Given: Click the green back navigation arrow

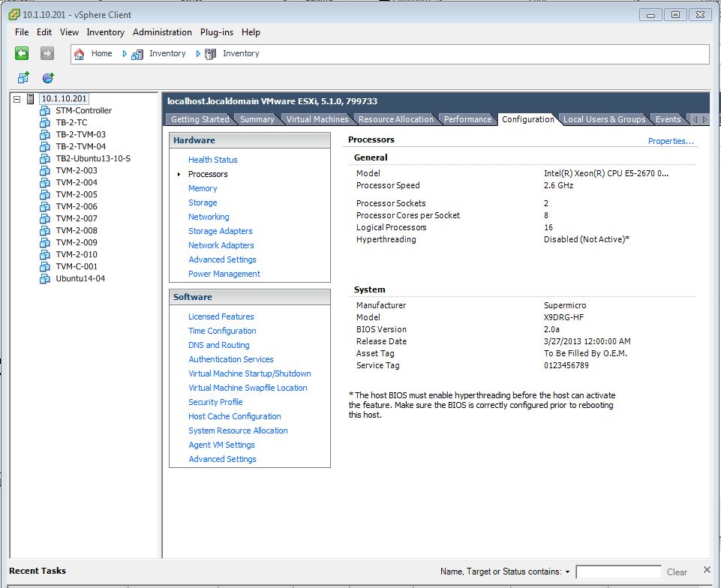Looking at the screenshot, I should (22, 53).
